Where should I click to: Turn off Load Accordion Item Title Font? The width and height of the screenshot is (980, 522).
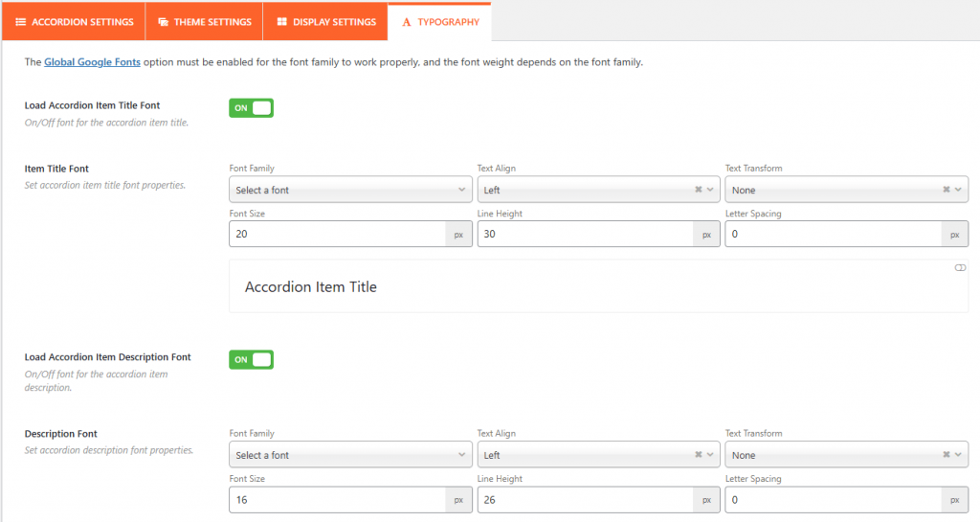tap(251, 108)
